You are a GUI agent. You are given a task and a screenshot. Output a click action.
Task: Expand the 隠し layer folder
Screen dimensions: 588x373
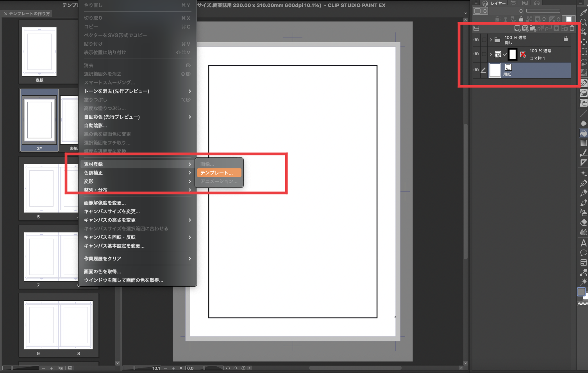coord(491,40)
